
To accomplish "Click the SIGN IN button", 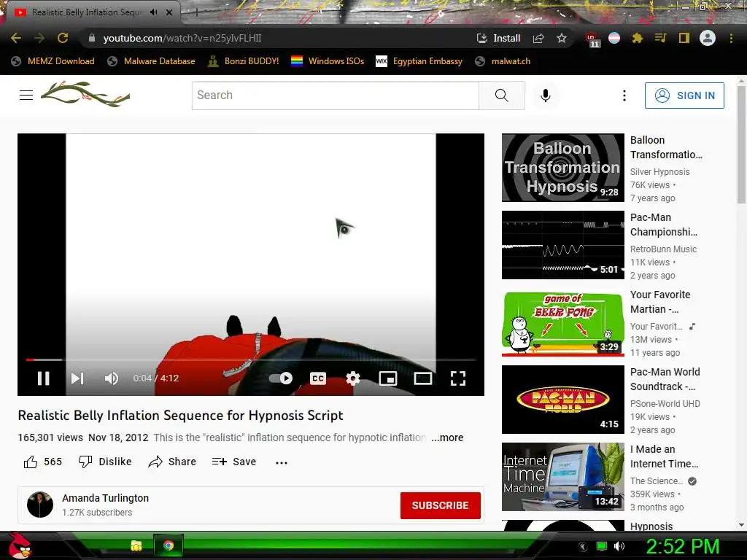I will pyautogui.click(x=684, y=96).
